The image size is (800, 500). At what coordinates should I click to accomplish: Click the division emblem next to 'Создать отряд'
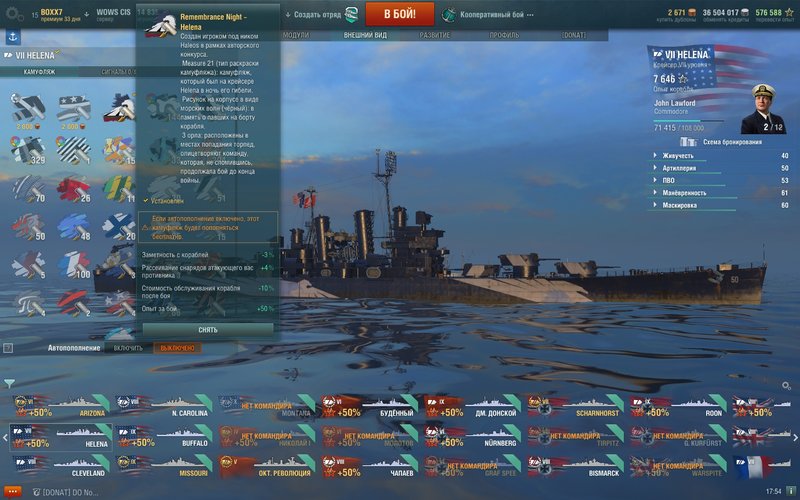point(352,14)
